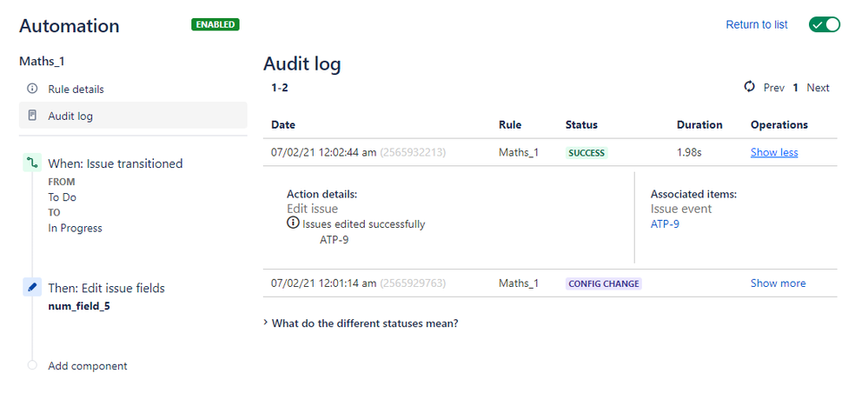The height and width of the screenshot is (413, 868).
Task: Expand the config change entry with Show more
Action: [x=778, y=283]
